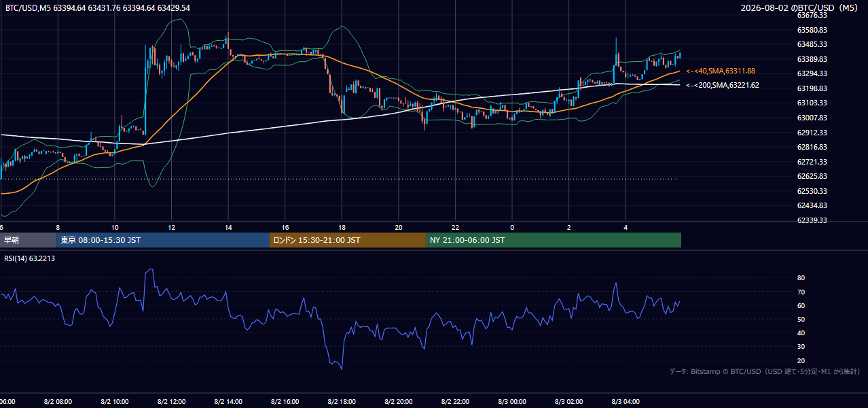868x408 pixels.
Task: Select the 東京 08:00-15:30 JST session bar
Action: click(x=163, y=240)
